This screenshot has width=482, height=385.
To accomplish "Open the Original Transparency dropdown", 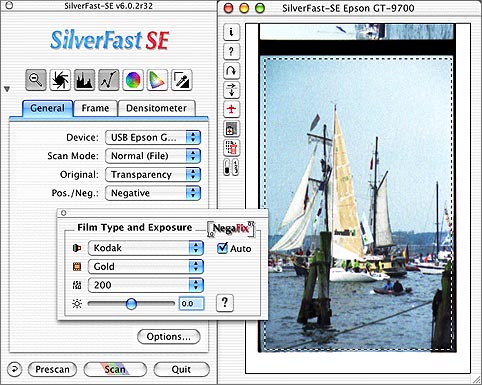I will pyautogui.click(x=153, y=174).
